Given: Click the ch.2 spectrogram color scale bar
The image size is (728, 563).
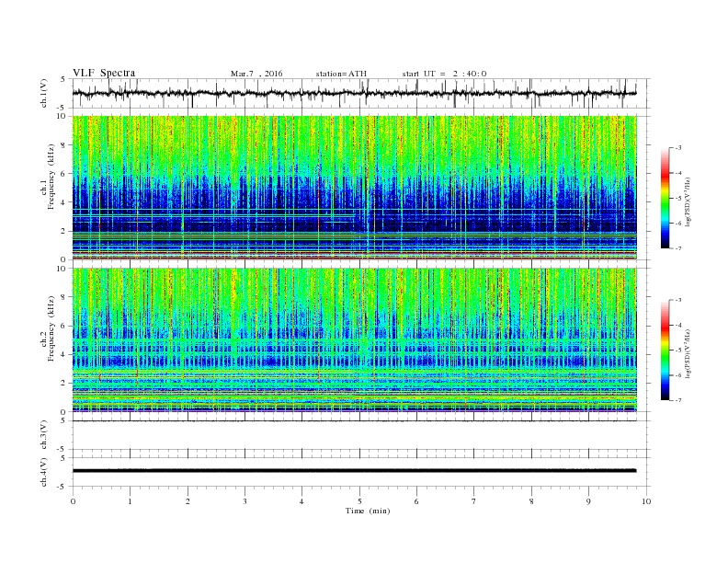Looking at the screenshot, I should click(665, 350).
